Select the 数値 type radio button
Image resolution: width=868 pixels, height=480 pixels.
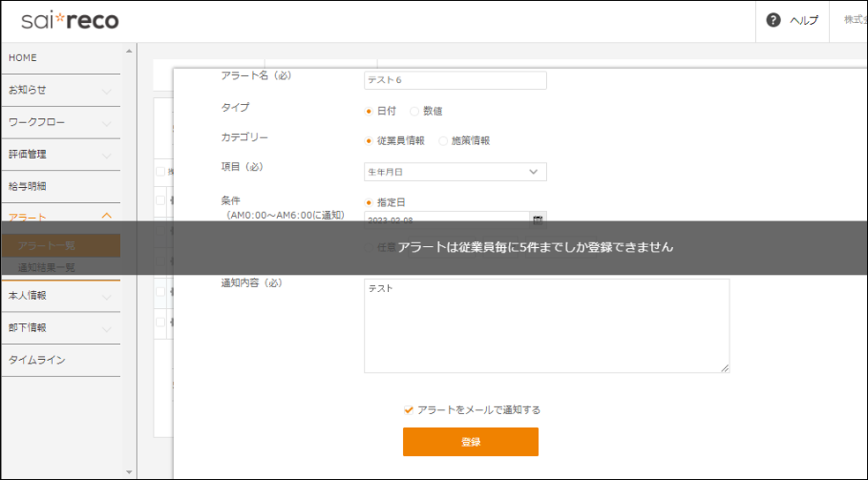coord(415,111)
